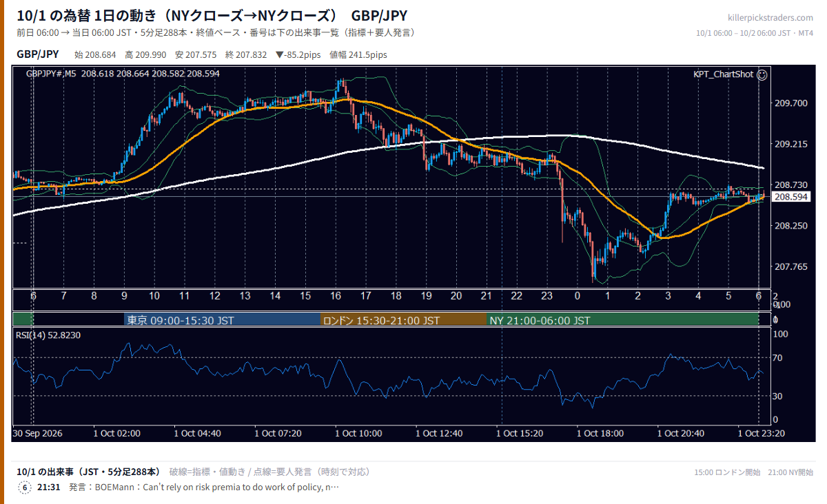Image resolution: width=827 pixels, height=504 pixels.
Task: Click the 1 Oct 23:20 time label
Action: [x=761, y=433]
